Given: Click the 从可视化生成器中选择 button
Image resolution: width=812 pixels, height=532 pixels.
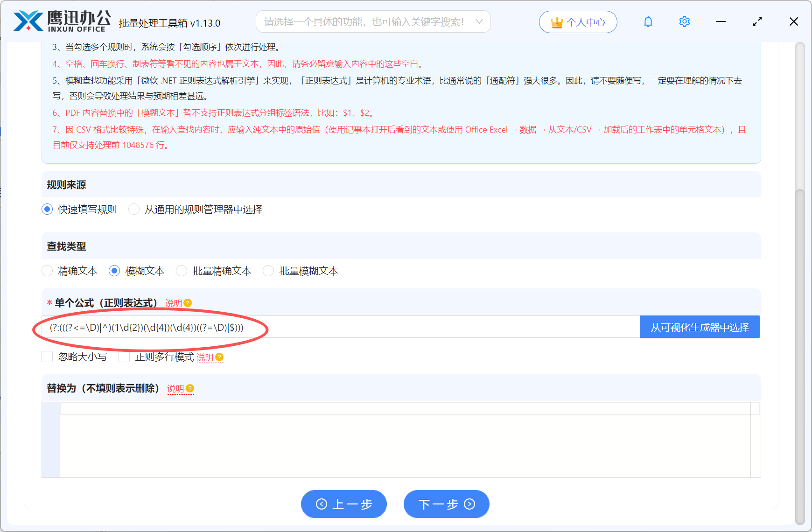Looking at the screenshot, I should pyautogui.click(x=699, y=327).
